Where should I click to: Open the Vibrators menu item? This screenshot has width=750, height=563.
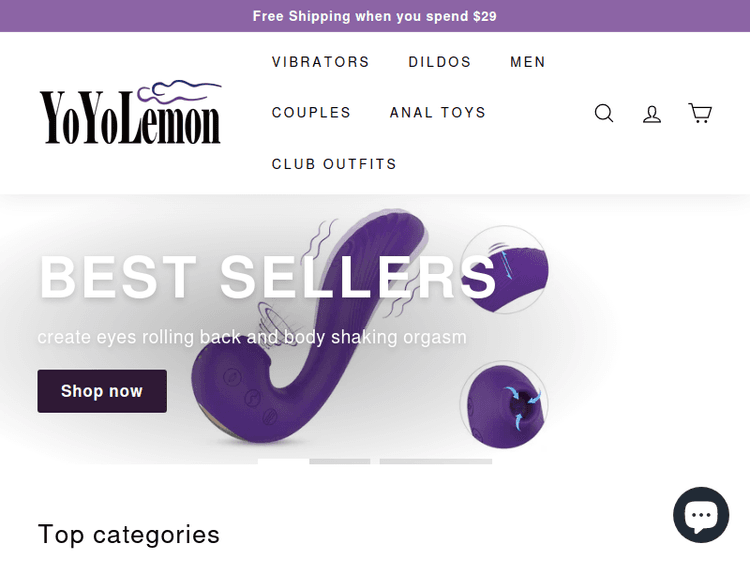pyautogui.click(x=320, y=62)
